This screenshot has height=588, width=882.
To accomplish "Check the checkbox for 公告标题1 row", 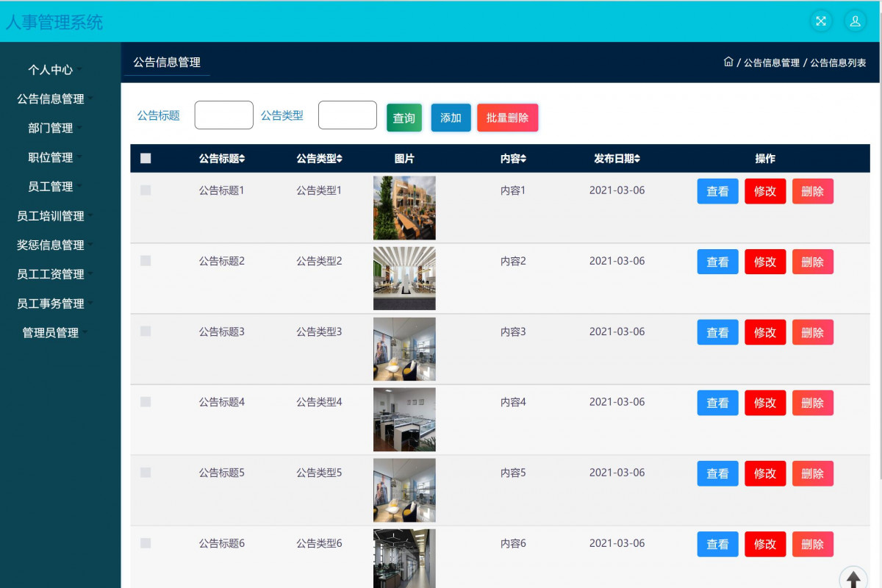I will coord(145,190).
